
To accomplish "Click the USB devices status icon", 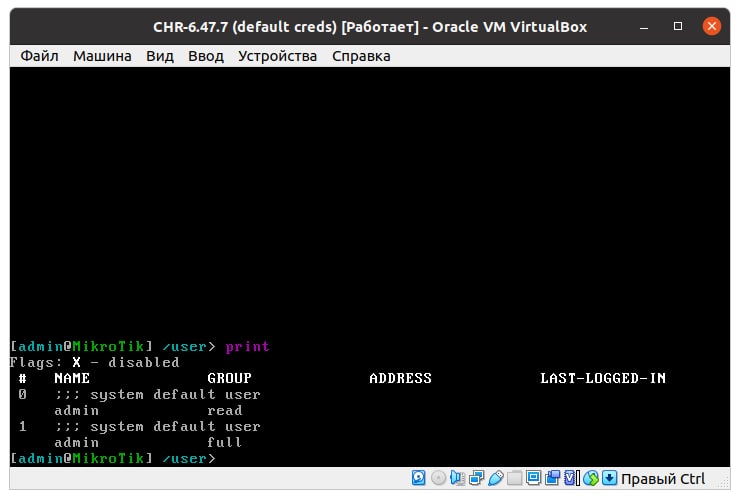I will point(496,478).
